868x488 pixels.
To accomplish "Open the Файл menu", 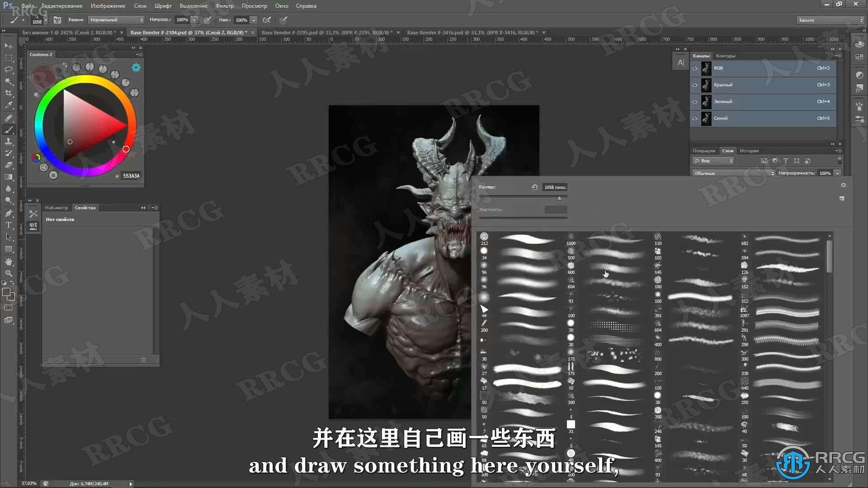I will tap(28, 6).
